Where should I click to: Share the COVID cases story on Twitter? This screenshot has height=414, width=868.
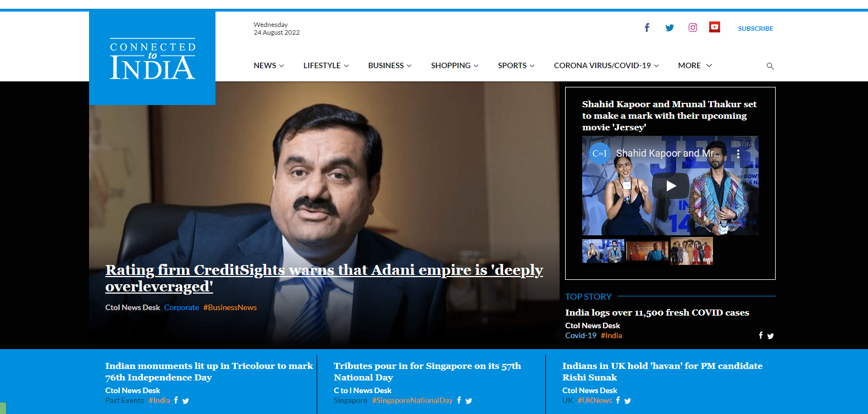pos(771,336)
